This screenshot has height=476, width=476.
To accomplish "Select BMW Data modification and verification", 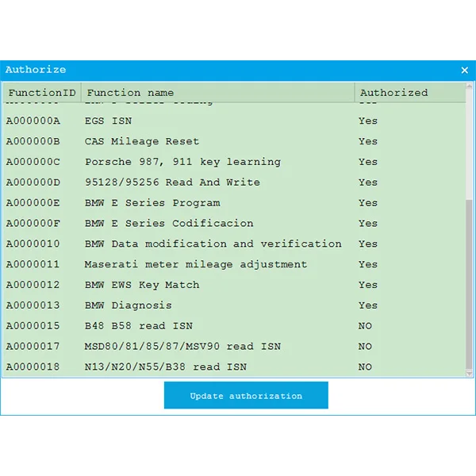I will click(234, 244).
